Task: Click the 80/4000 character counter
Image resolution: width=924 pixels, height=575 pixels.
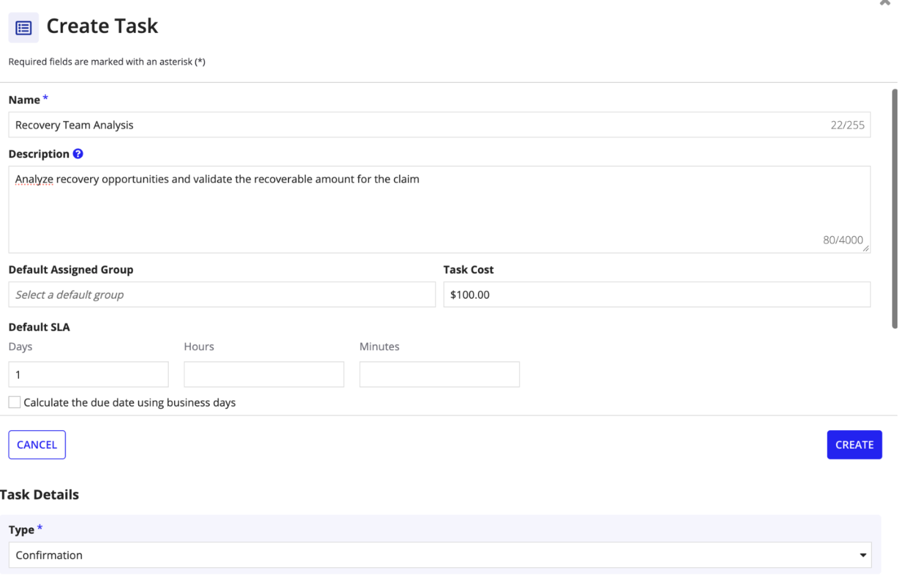Action: (x=843, y=240)
